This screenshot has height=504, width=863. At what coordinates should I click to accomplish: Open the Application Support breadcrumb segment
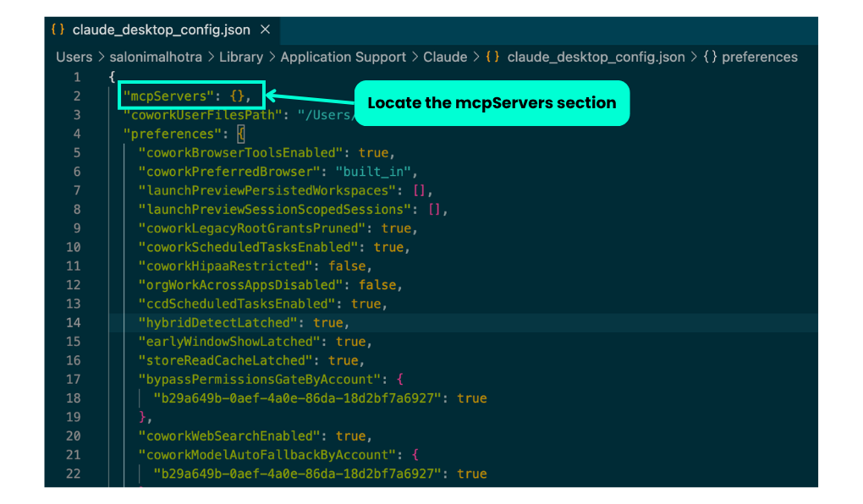[343, 58]
